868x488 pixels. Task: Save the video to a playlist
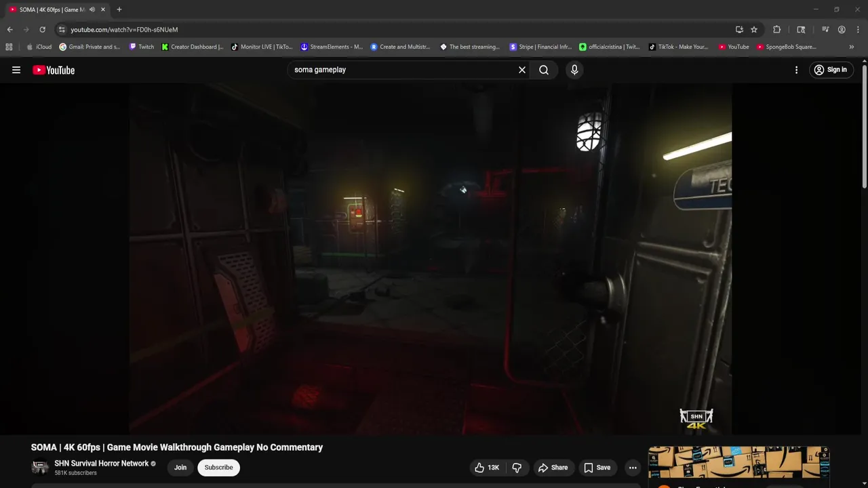click(x=597, y=468)
